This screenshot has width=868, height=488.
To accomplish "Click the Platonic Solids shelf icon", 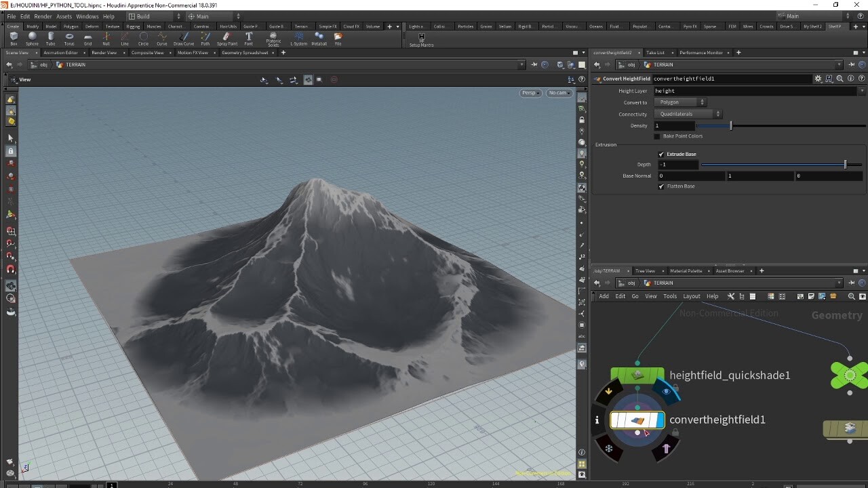I will point(273,36).
